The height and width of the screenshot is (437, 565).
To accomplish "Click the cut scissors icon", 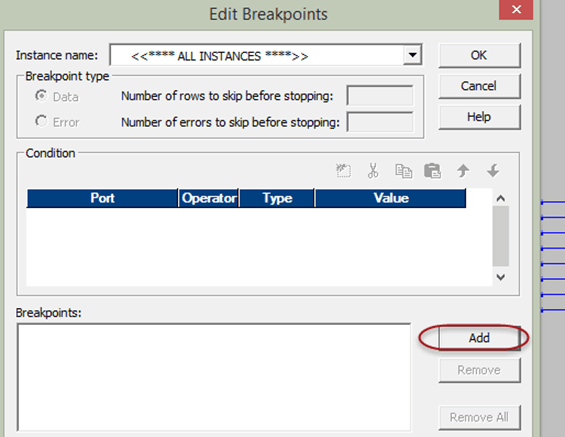I will click(373, 170).
